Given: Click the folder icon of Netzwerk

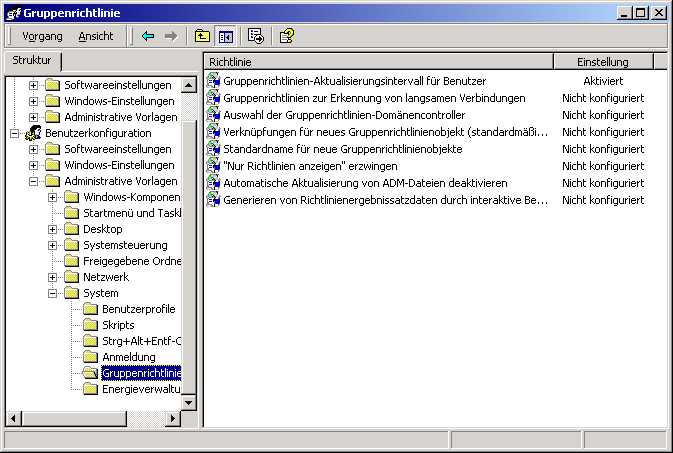Looking at the screenshot, I should (71, 277).
